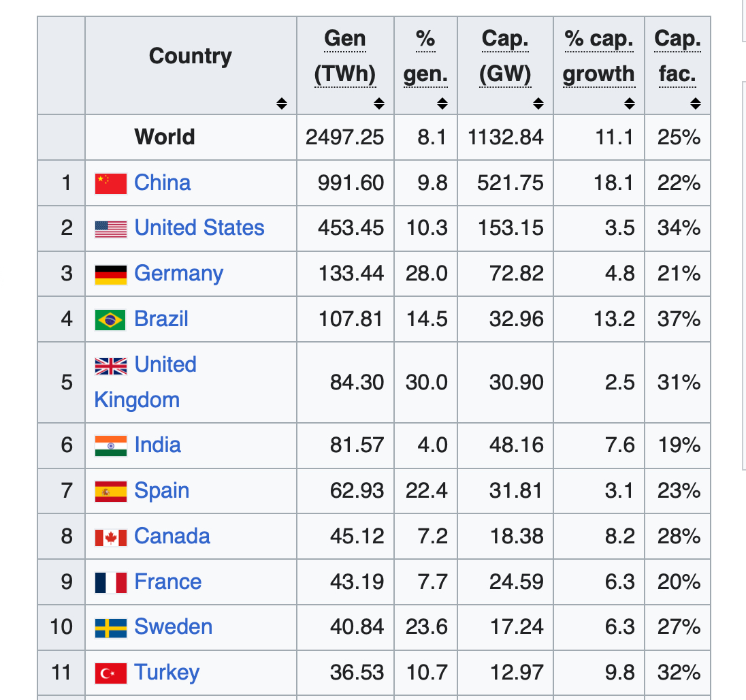Follow the Turkey country link
This screenshot has height=700, width=746.
click(x=167, y=673)
